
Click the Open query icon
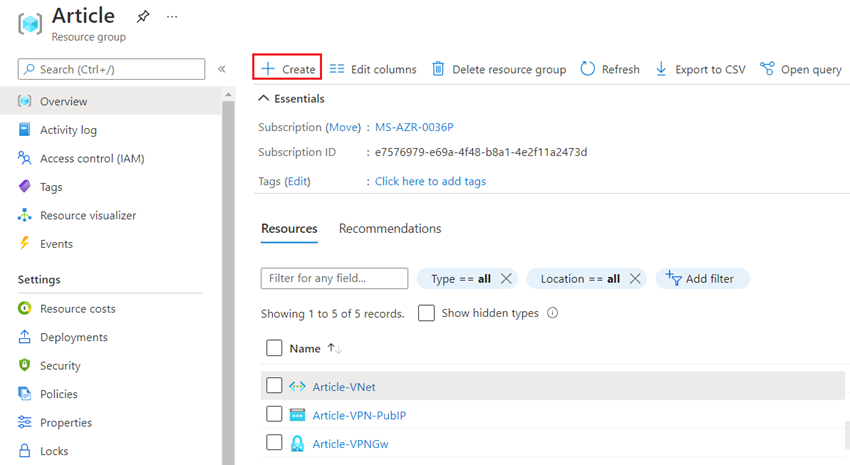tap(767, 69)
